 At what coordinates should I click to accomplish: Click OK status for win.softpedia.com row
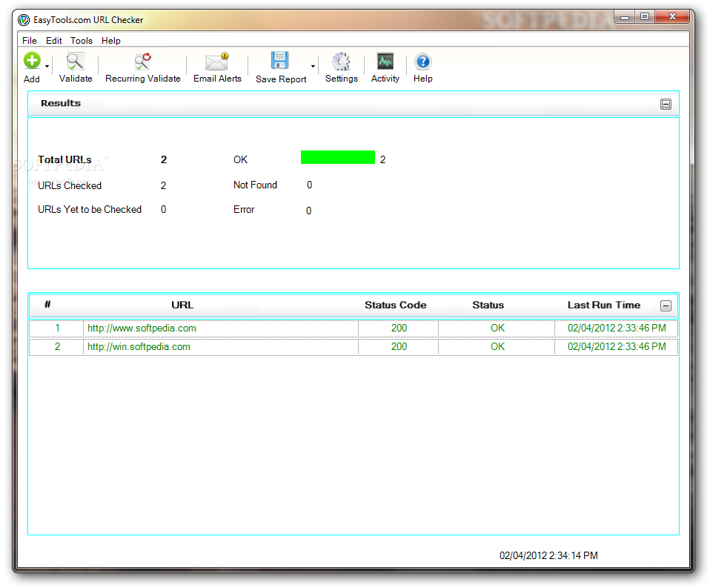(497, 346)
